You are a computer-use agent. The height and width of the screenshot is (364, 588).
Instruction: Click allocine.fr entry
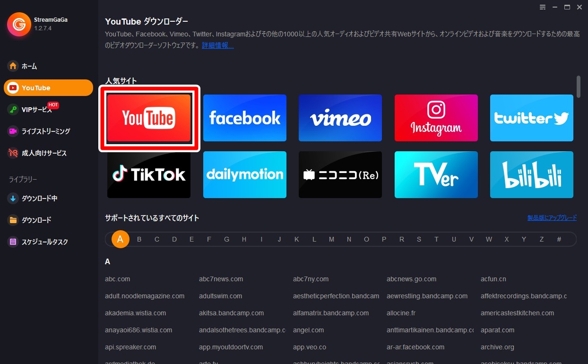[401, 313]
